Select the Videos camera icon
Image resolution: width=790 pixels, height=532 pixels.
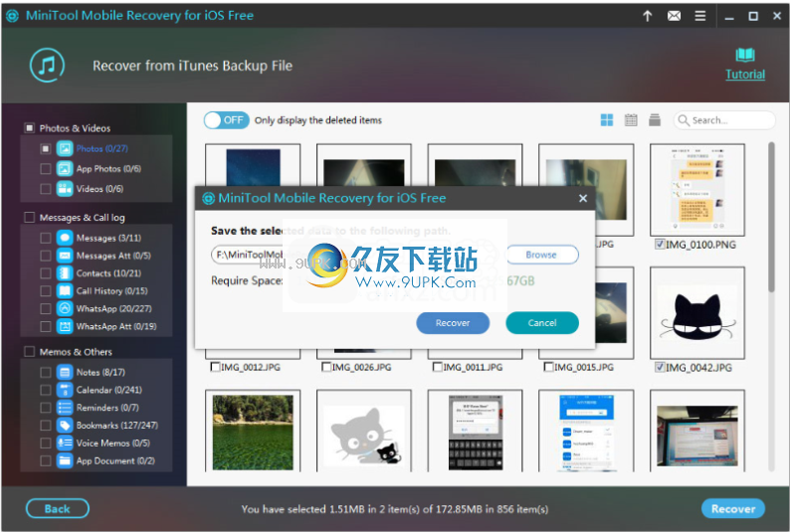coord(65,189)
